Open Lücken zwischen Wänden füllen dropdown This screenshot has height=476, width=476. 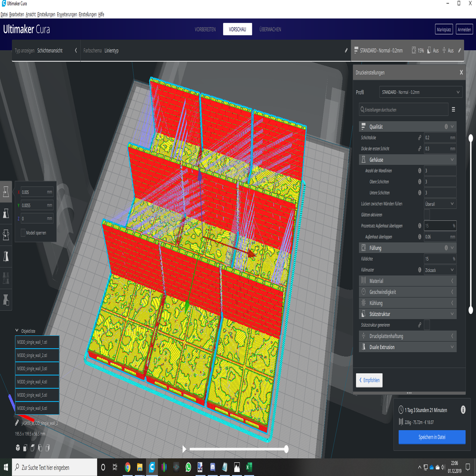coord(440,204)
